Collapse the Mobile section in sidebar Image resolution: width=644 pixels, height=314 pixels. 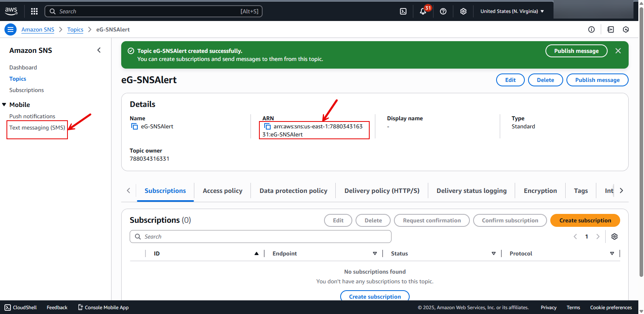pyautogui.click(x=4, y=105)
